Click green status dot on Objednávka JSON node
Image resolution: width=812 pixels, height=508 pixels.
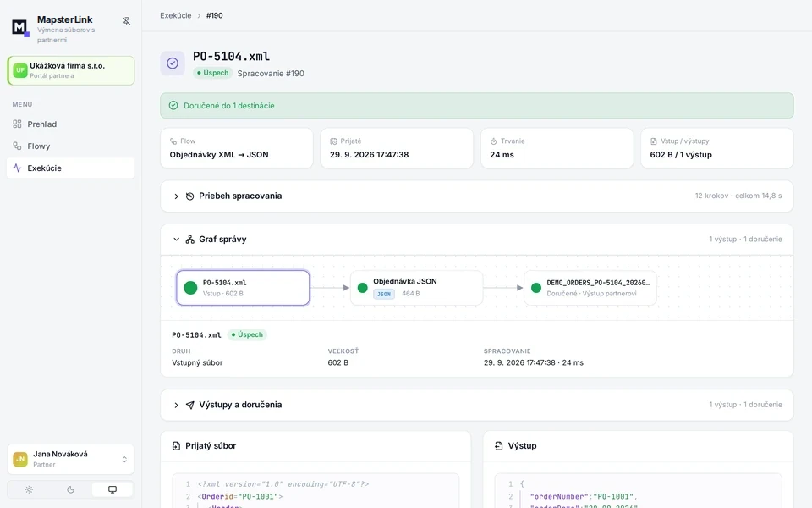[x=363, y=288]
